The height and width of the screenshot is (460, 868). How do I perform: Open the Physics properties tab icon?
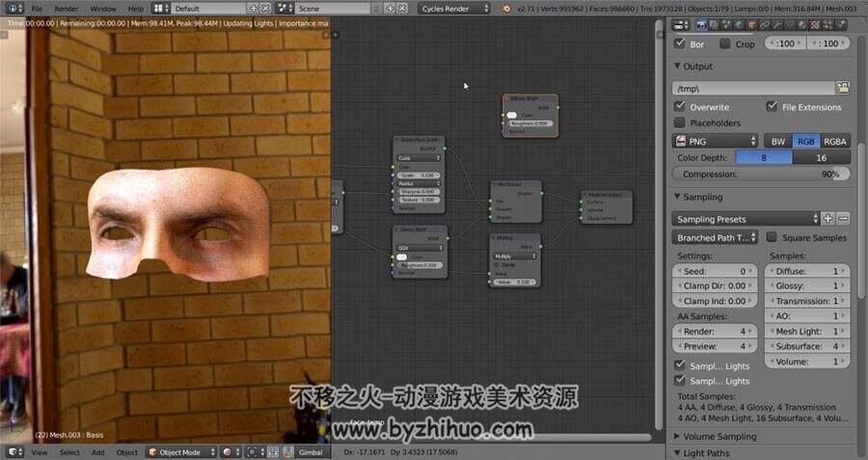click(x=841, y=25)
